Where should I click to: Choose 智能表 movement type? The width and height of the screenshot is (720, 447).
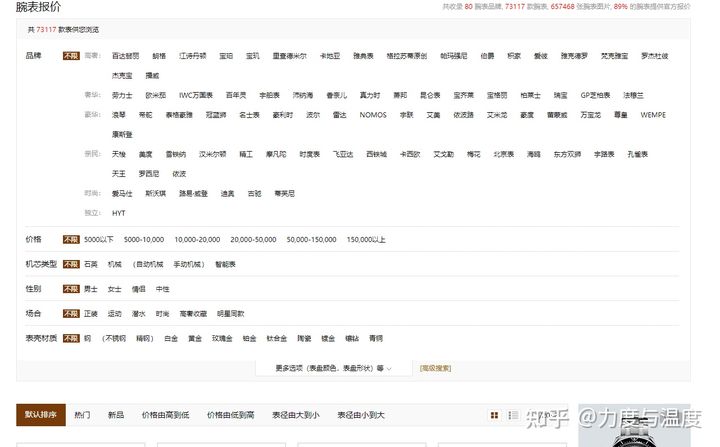[x=225, y=264]
